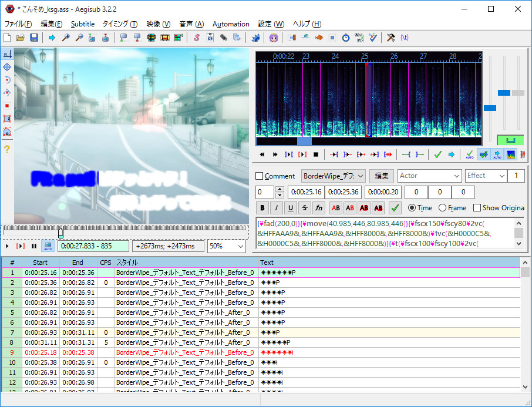This screenshot has width=532, height=407.
Task: Apply italic formatting button
Action: [276, 208]
